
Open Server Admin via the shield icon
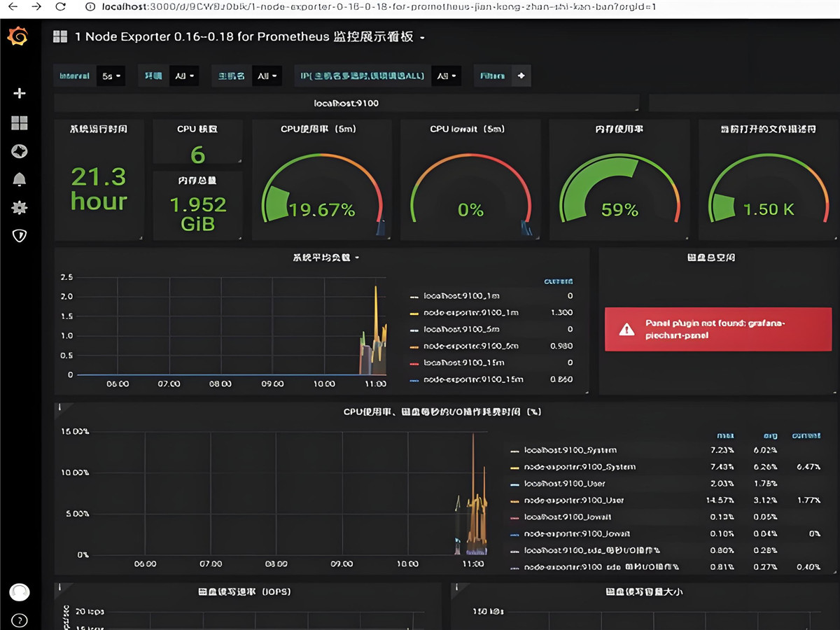click(x=20, y=235)
